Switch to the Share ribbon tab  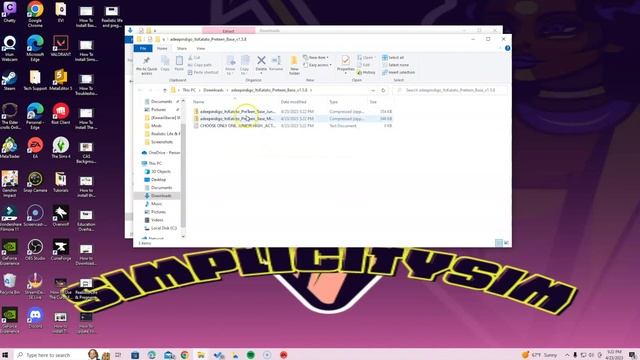[x=182, y=49]
